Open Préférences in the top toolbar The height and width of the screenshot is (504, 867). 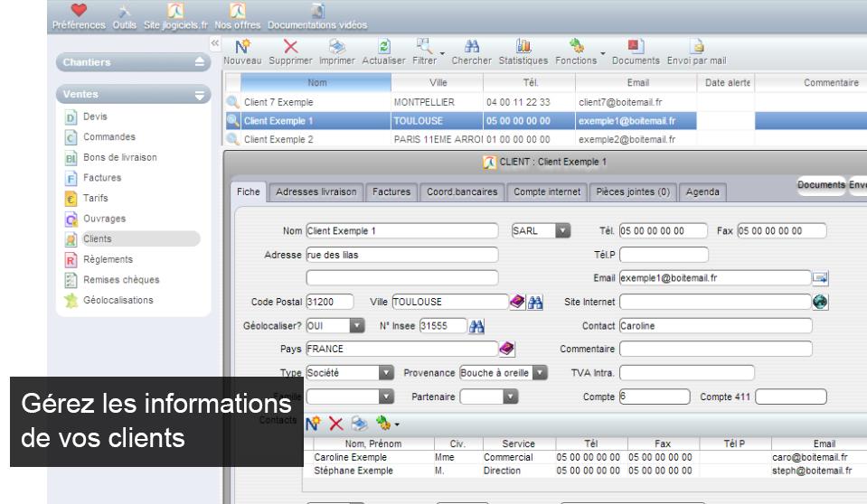coord(79,16)
